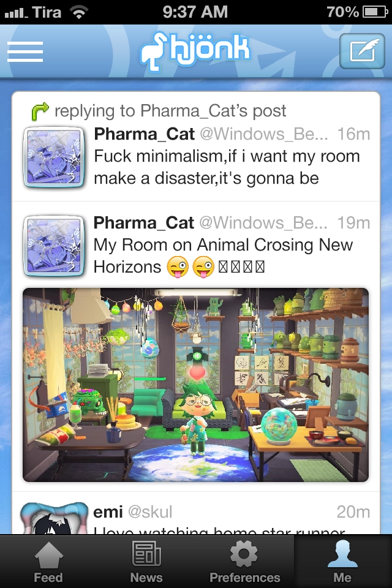
Task: Tap Pharma_Cat's avatar on the minimalism reply
Action: click(54, 157)
